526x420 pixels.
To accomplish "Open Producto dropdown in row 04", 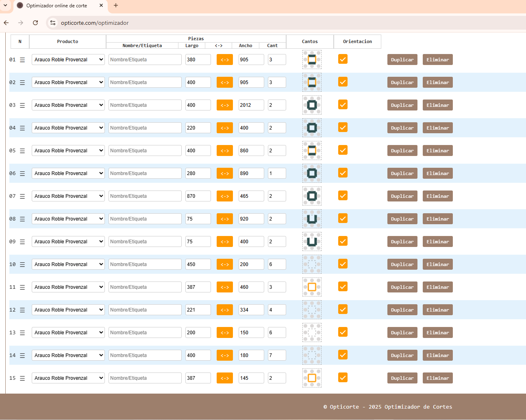I will pyautogui.click(x=68, y=128).
